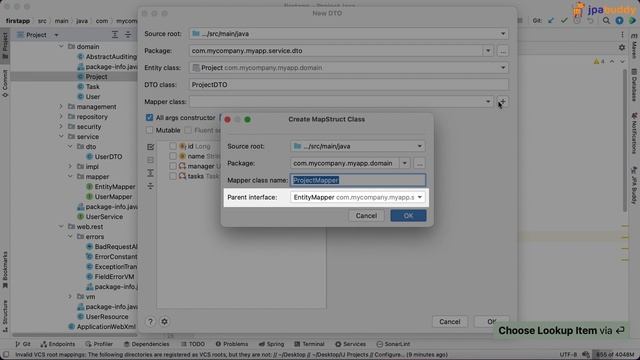Image resolution: width=640 pixels, height=360 pixels.
Task: Toggle the All args constructor checkbox
Action: pyautogui.click(x=149, y=118)
